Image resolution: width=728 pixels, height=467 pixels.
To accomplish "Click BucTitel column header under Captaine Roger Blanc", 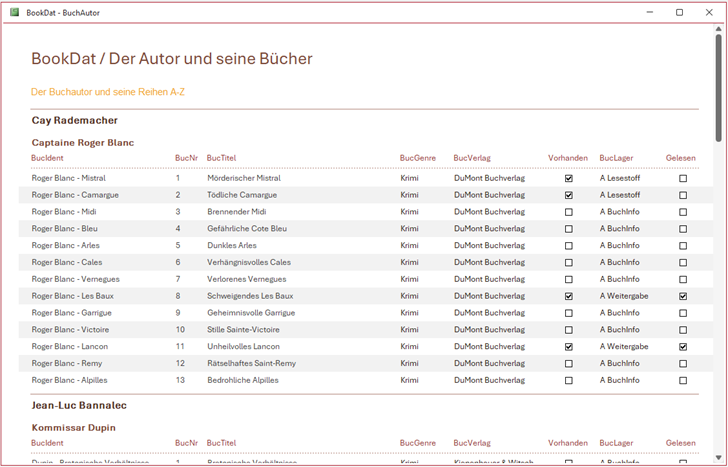I will click(221, 158).
